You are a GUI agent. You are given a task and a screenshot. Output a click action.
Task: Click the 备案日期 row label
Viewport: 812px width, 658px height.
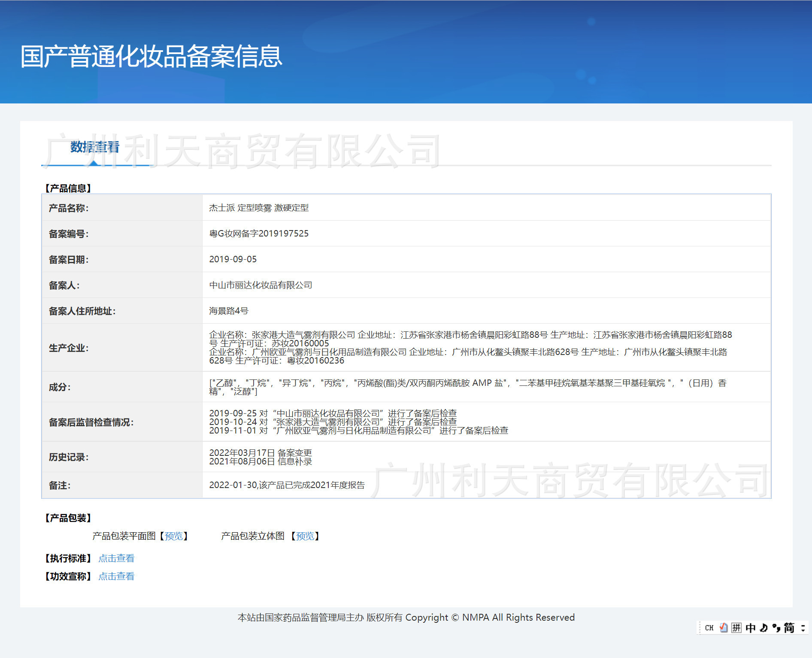(x=69, y=260)
